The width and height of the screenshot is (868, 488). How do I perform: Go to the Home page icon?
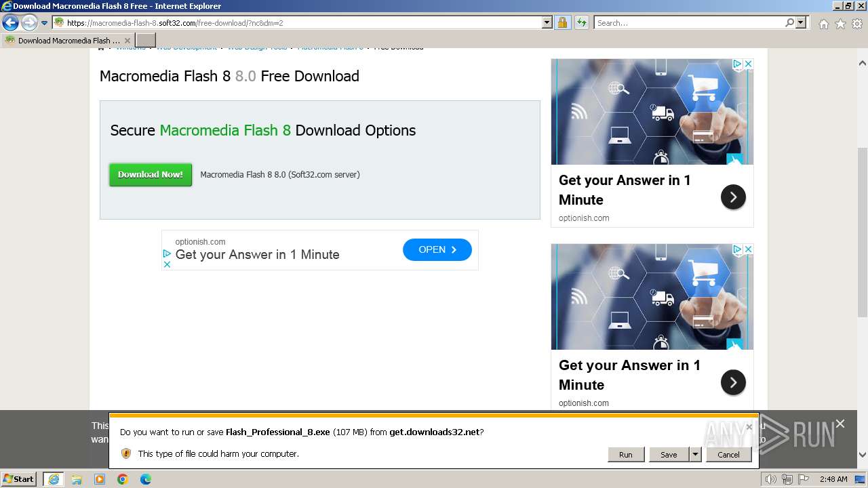click(823, 24)
